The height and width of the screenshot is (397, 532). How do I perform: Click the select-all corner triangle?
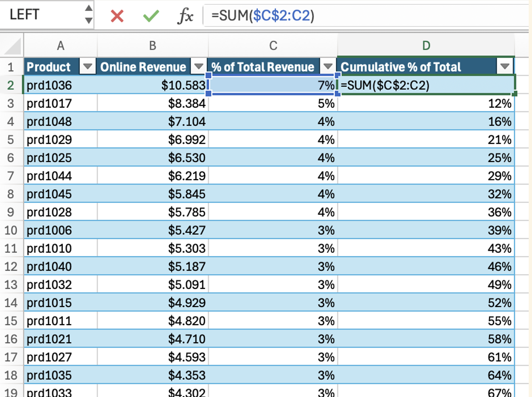click(12, 46)
